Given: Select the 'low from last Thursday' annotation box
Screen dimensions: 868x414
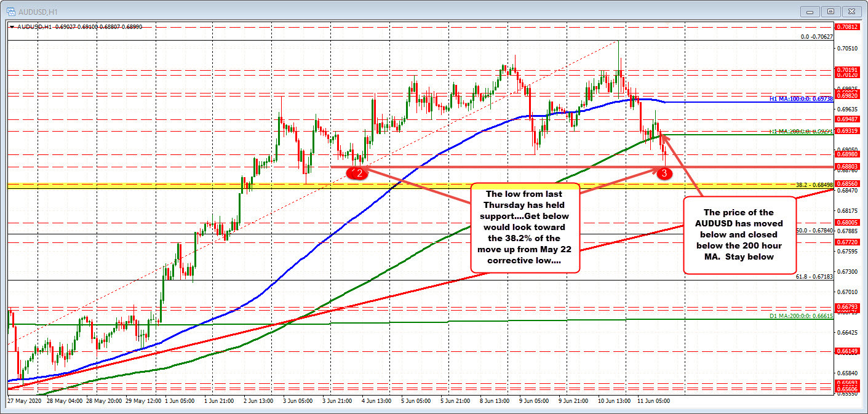Looking at the screenshot, I should coord(525,228).
